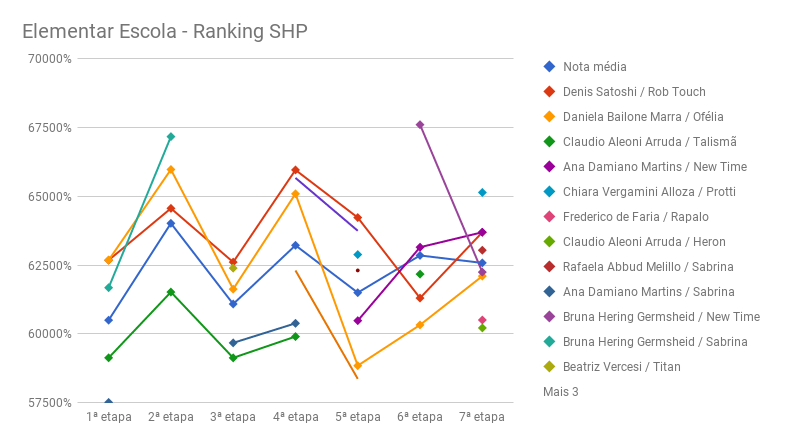This screenshot has width=789, height=443.
Task: Click the Chiara Vergamini Alloza legend marker
Action: (x=548, y=192)
